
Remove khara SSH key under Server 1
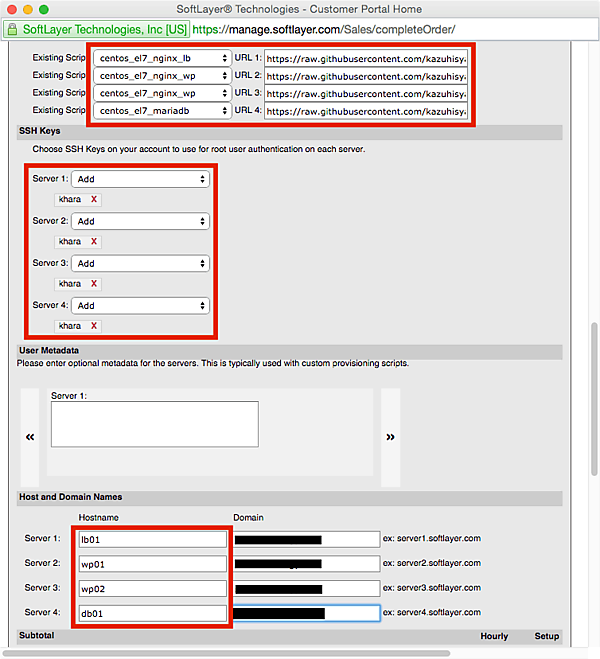[x=94, y=199]
